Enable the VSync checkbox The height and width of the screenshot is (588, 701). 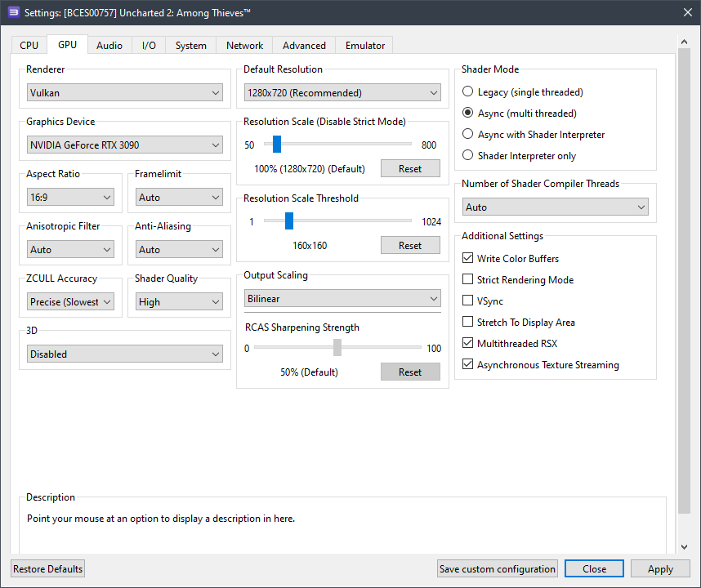tap(468, 301)
